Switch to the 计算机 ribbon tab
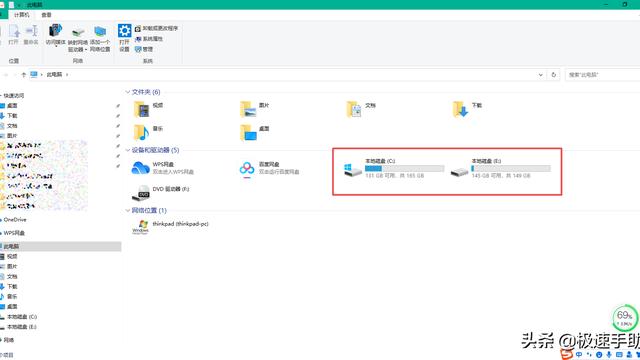This screenshot has height=360, width=640. pyautogui.click(x=22, y=15)
